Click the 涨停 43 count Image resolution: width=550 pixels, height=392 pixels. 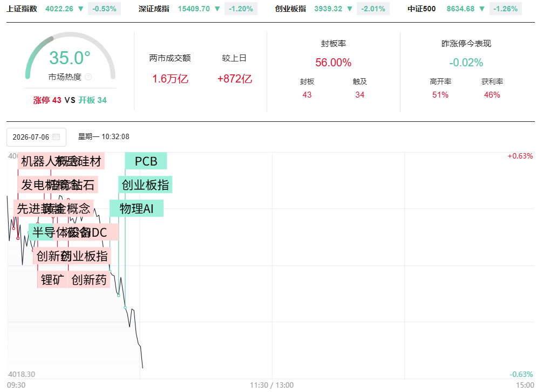(47, 100)
